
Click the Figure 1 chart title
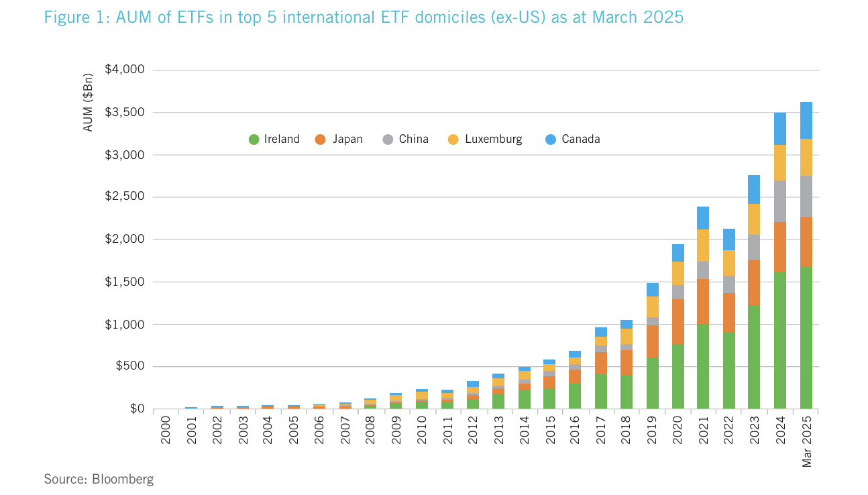(364, 17)
